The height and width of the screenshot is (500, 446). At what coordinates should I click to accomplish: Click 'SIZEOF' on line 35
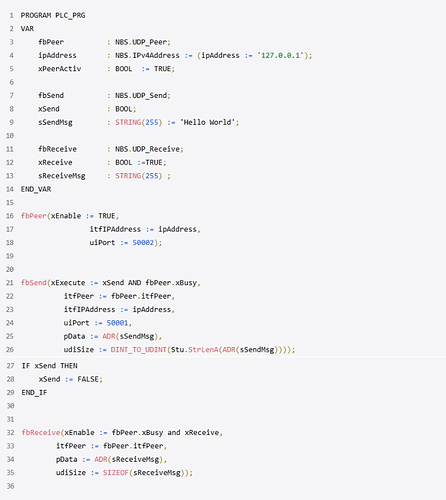tap(116, 473)
